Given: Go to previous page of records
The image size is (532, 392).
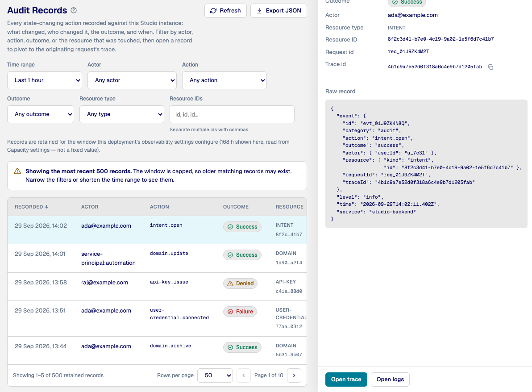Looking at the screenshot, I should [x=244, y=375].
